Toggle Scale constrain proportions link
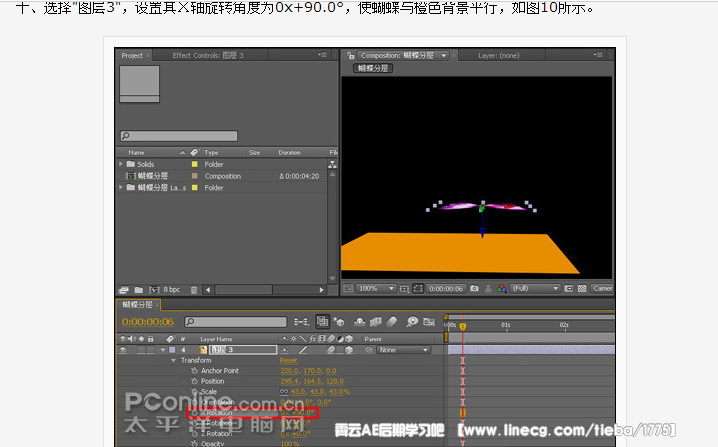Viewport: 718px width, 447px height. (x=284, y=392)
